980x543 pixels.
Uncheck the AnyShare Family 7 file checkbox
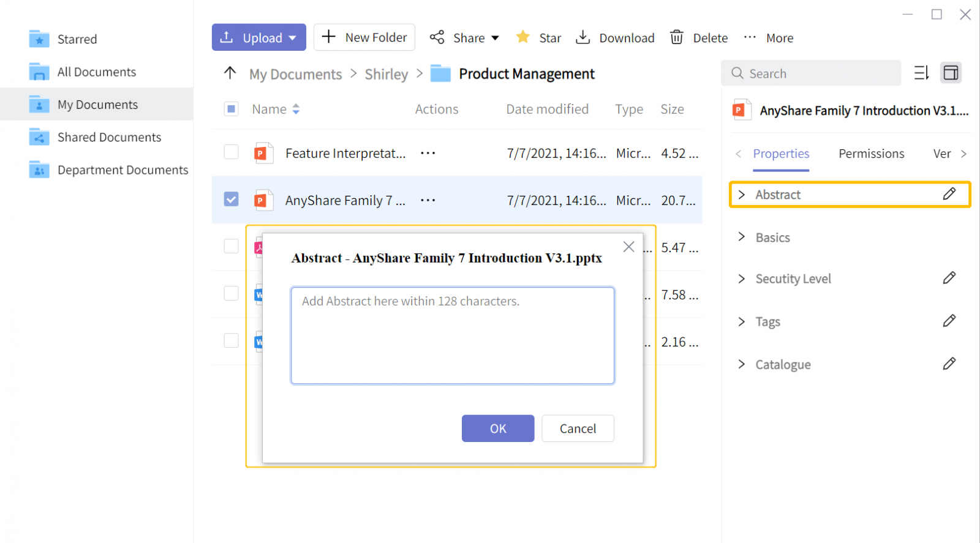pyautogui.click(x=231, y=199)
